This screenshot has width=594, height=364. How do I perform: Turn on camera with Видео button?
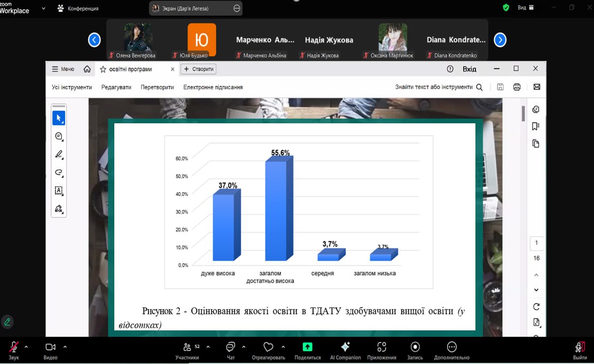[x=50, y=351]
